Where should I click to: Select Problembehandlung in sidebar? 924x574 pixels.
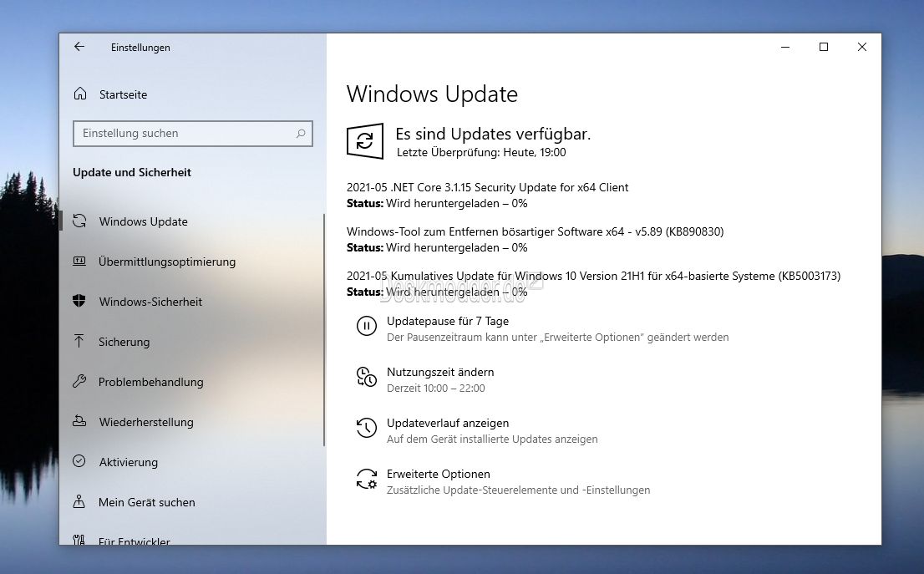[x=150, y=382]
